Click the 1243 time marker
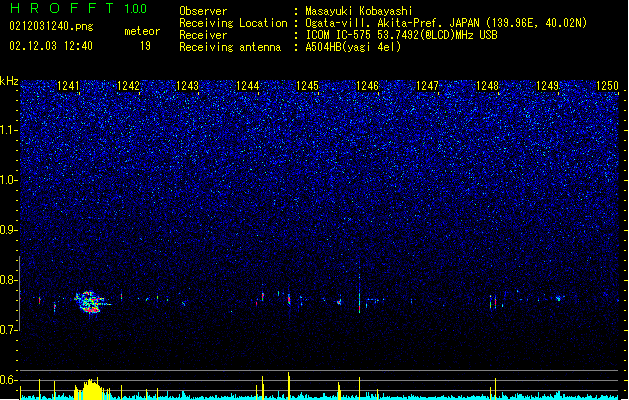The height and width of the screenshot is (400, 629). pos(188,86)
